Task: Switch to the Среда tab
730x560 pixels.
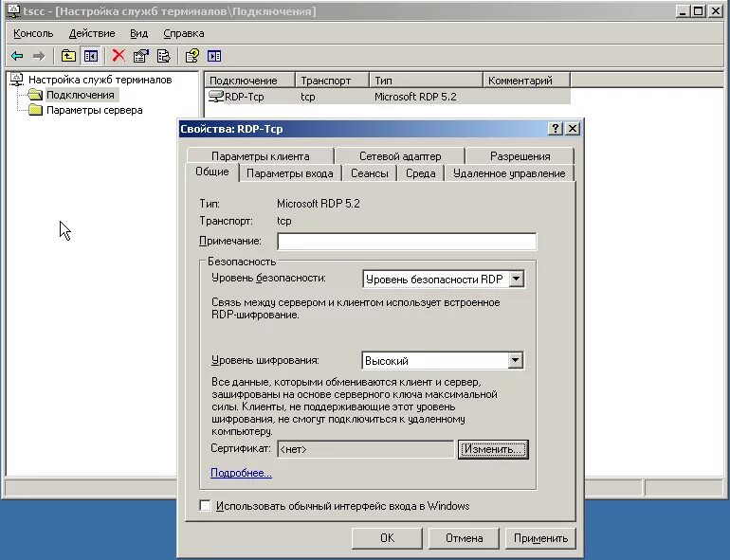Action: tap(420, 173)
